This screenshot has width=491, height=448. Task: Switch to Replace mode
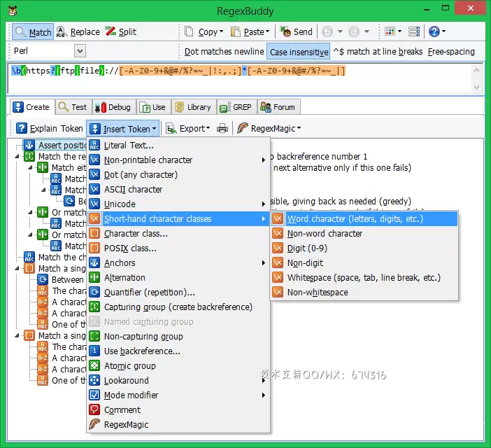click(78, 32)
